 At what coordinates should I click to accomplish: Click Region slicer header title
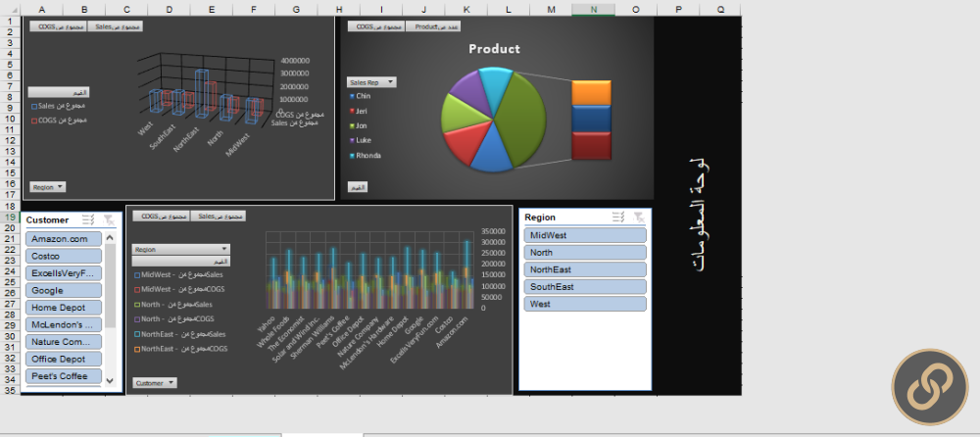540,218
